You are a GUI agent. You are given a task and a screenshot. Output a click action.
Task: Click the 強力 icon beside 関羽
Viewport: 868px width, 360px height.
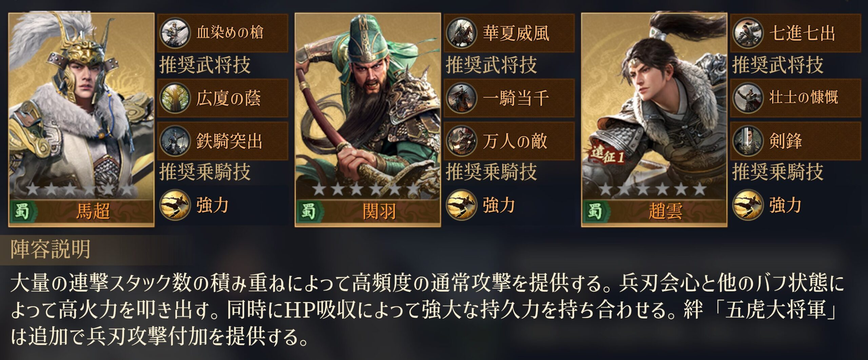coord(461,205)
